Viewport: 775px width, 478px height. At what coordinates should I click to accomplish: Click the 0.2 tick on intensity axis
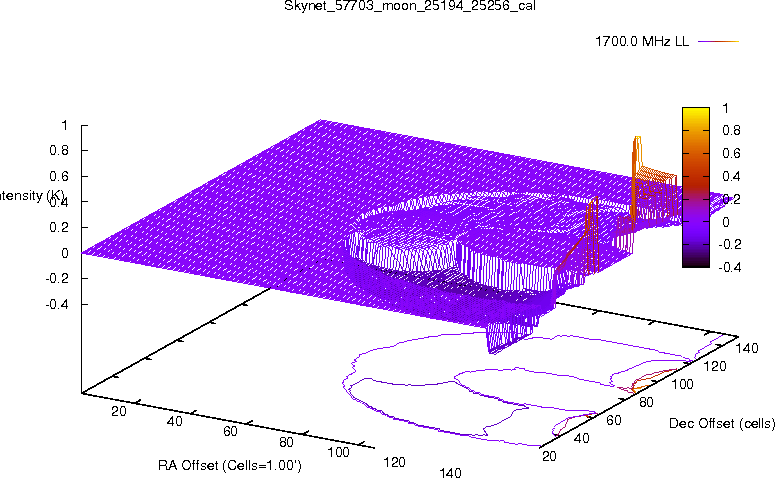[x=59, y=227]
